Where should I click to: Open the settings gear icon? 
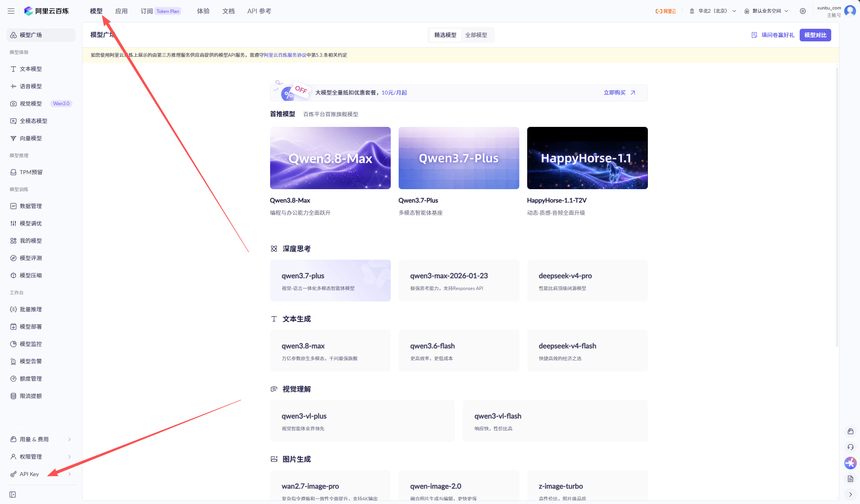(x=803, y=11)
